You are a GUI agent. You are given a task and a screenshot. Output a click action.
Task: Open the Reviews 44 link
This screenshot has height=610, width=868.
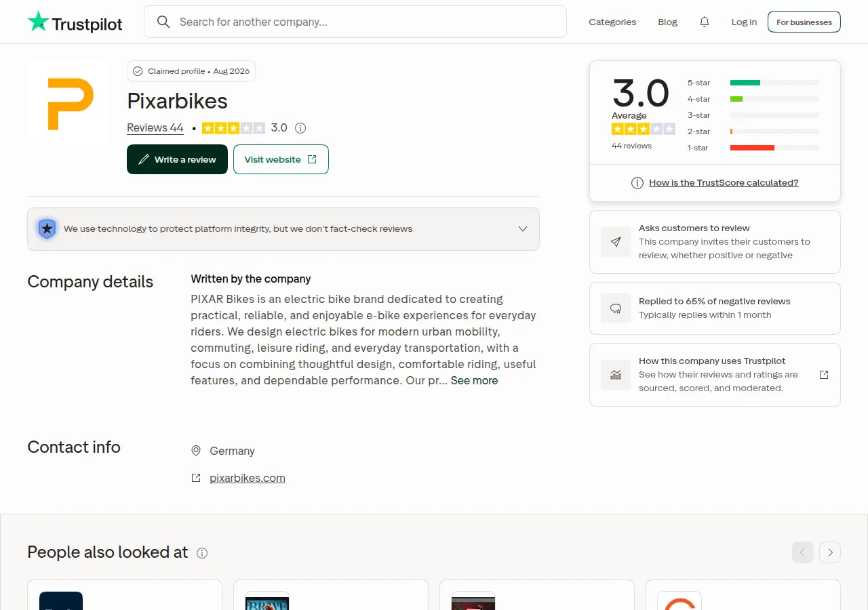click(155, 127)
